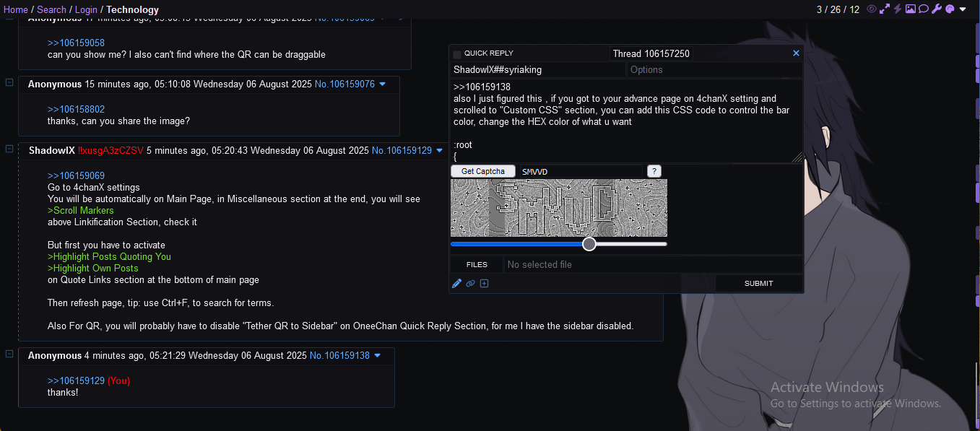980x431 pixels.
Task: Click the Options field in Quick Reply
Action: click(715, 70)
